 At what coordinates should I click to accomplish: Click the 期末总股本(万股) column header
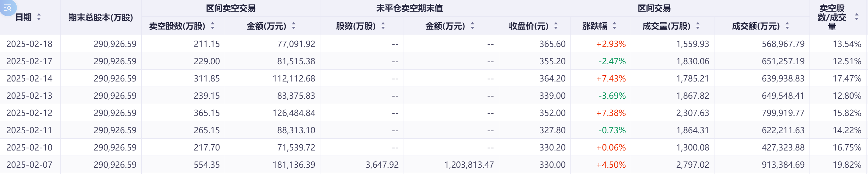click(x=100, y=17)
